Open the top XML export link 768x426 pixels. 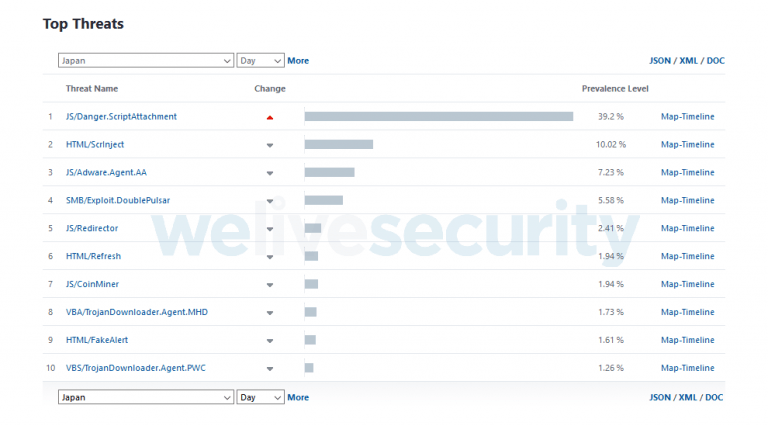[688, 61]
